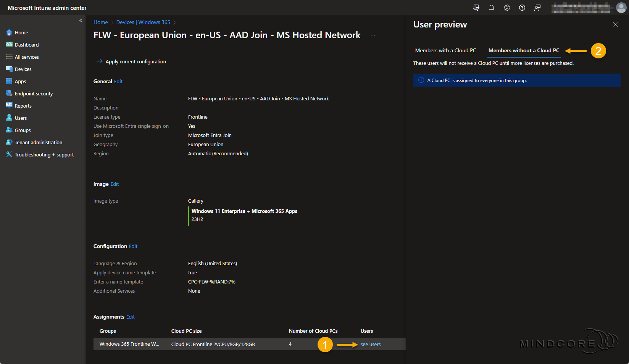This screenshot has height=364, width=629.
Task: Open the settings gear in header
Action: point(507,8)
